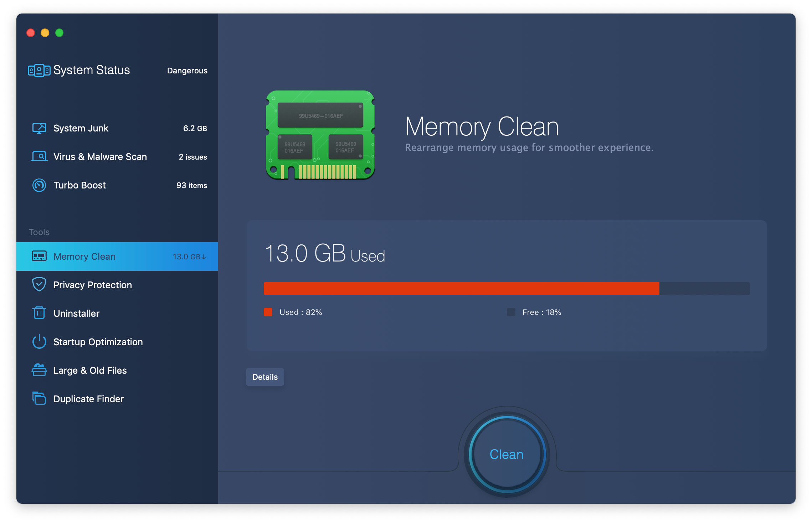This screenshot has width=812, height=523.
Task: Click the Memory Clean icon in sidebar
Action: click(38, 256)
